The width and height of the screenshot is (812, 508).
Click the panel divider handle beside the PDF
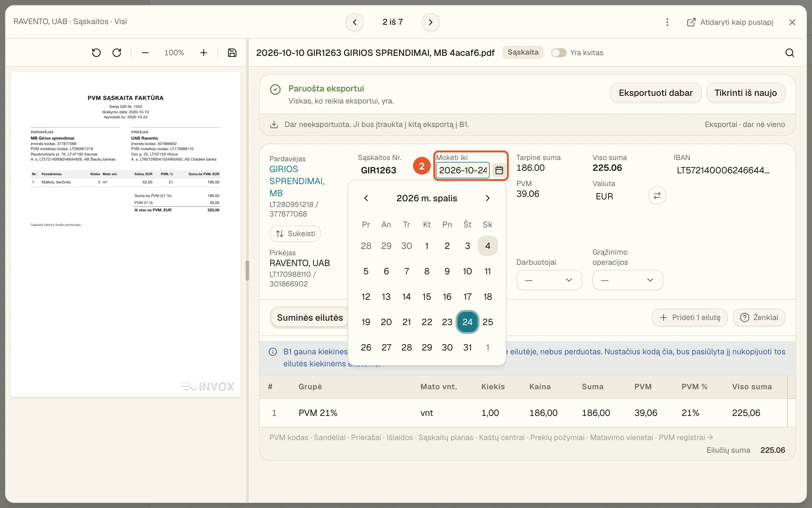click(x=247, y=271)
